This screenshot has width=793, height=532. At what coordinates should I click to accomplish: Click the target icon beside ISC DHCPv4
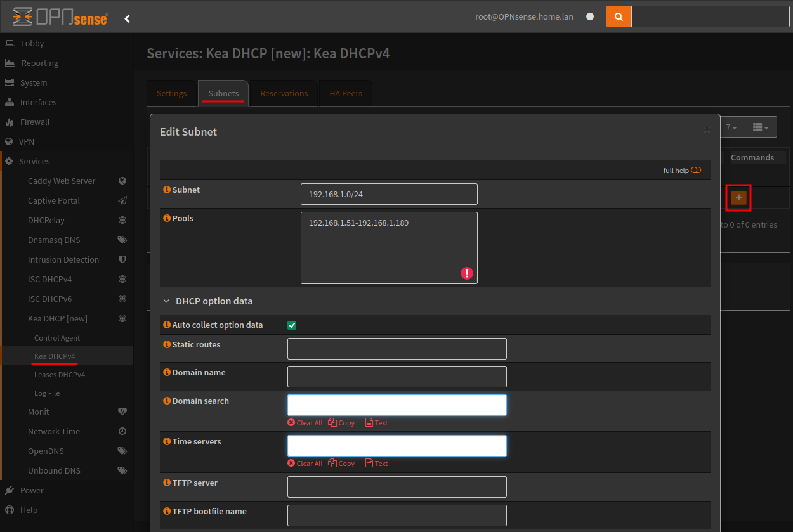tap(122, 279)
